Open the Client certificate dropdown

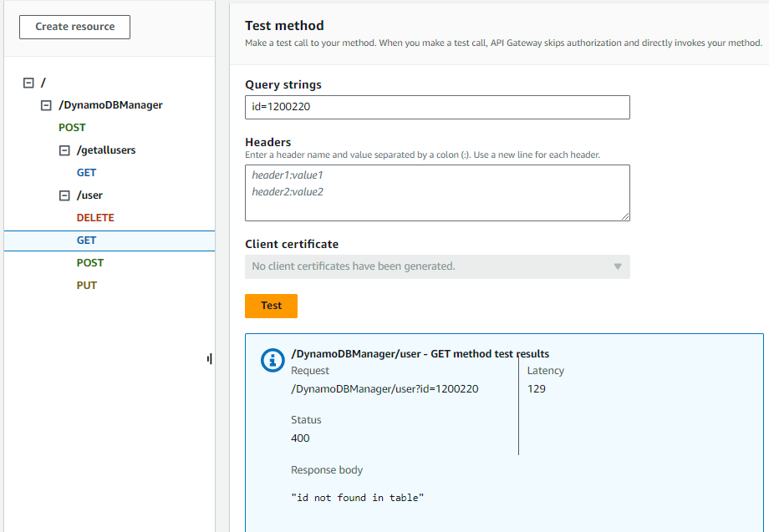(x=437, y=266)
